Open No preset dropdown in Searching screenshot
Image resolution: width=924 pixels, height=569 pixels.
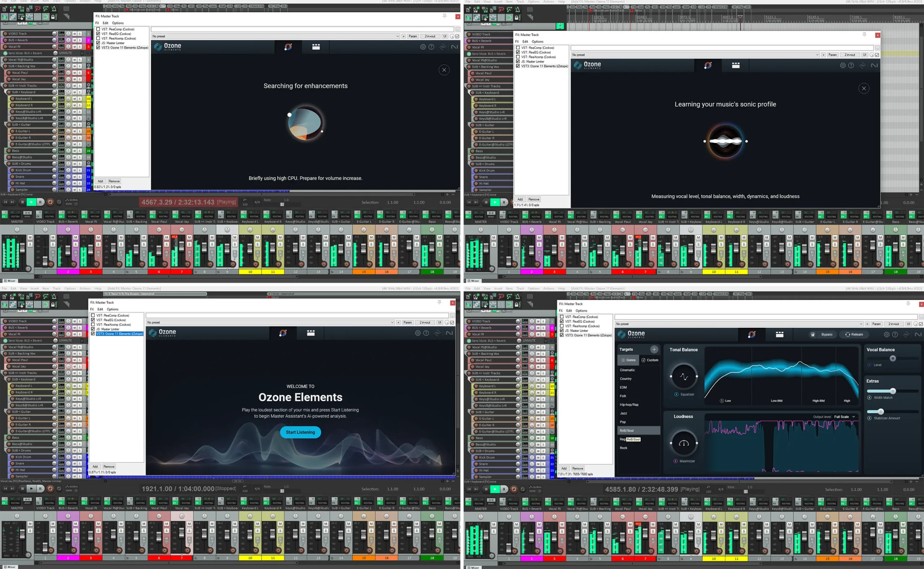tap(275, 36)
